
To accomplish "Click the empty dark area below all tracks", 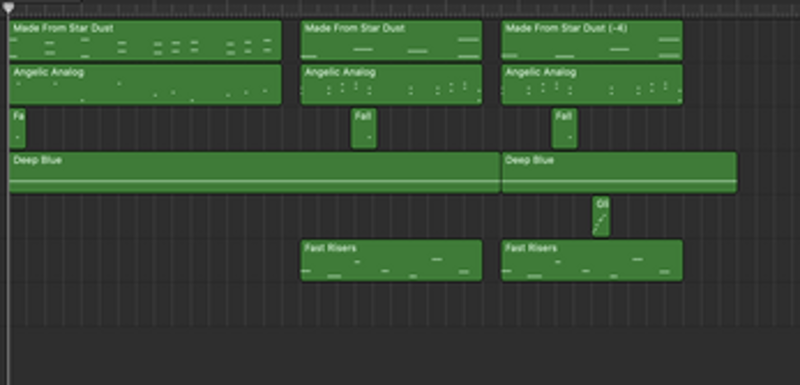I will point(403,355).
